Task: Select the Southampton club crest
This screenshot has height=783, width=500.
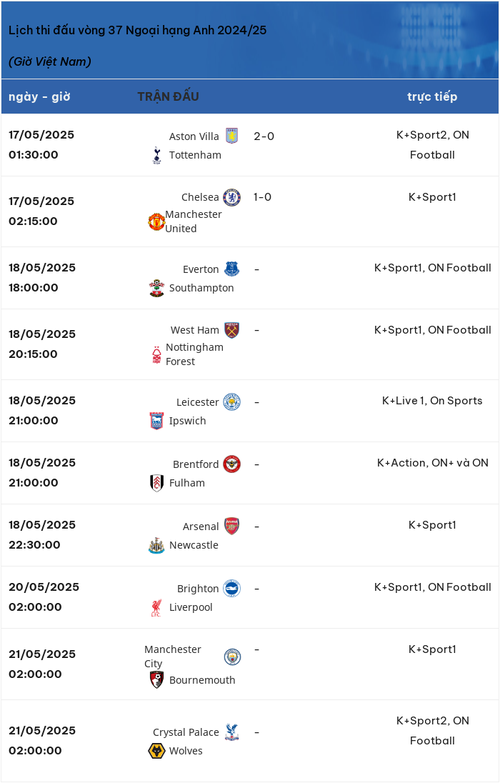Action: pyautogui.click(x=157, y=288)
